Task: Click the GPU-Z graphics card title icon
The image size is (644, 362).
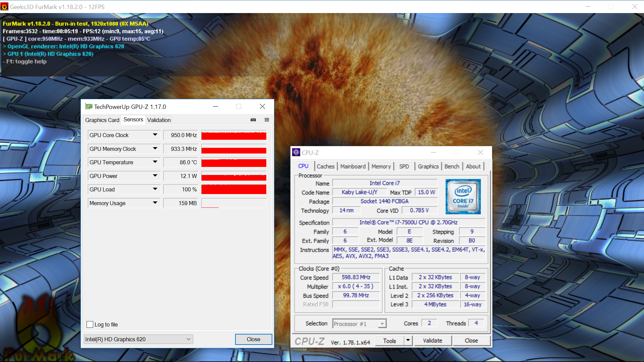Action: [x=89, y=107]
